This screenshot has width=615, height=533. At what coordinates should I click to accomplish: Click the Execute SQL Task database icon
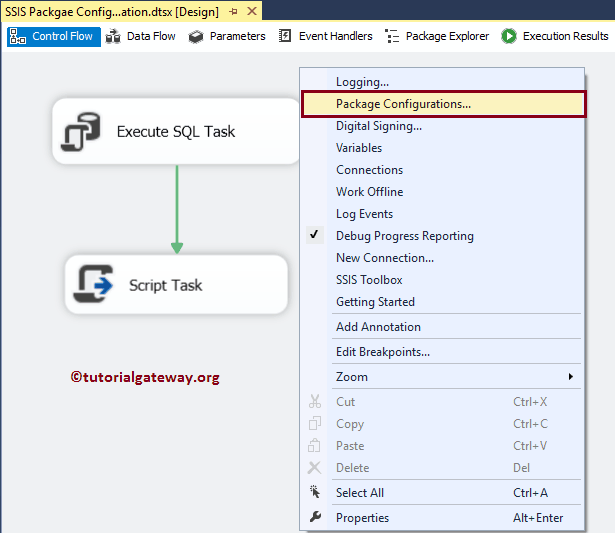point(81,132)
